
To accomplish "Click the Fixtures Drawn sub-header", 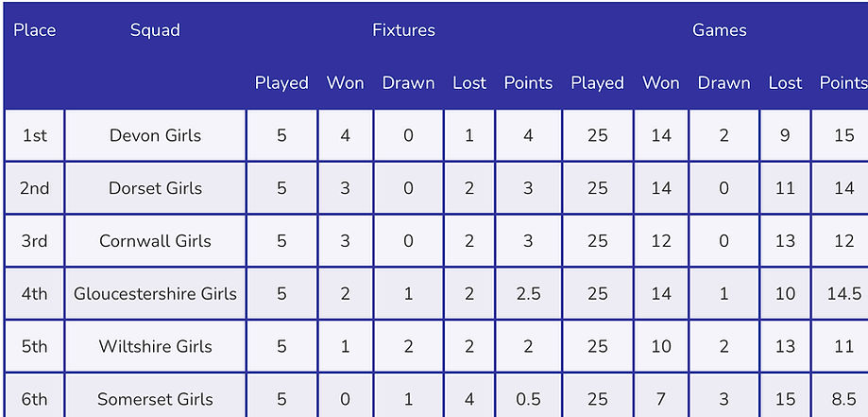I will pyautogui.click(x=409, y=82).
